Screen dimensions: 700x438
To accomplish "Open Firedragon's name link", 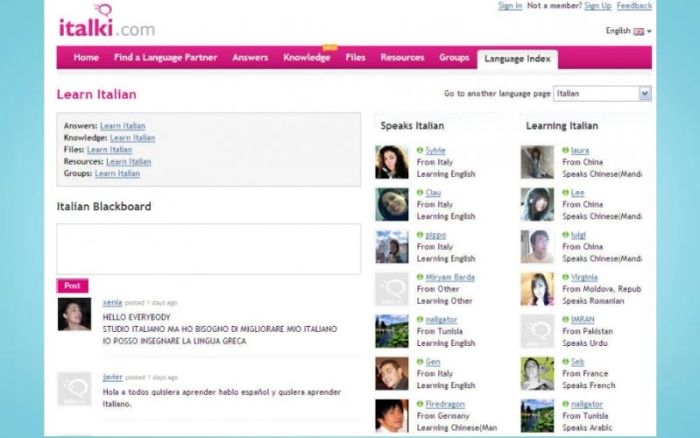I will (445, 404).
